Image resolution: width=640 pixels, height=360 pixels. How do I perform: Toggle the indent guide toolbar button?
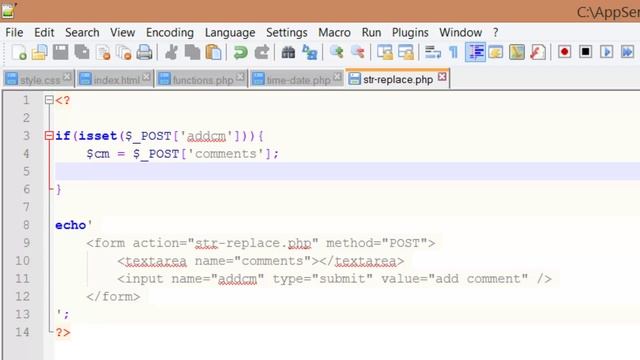coord(475,52)
